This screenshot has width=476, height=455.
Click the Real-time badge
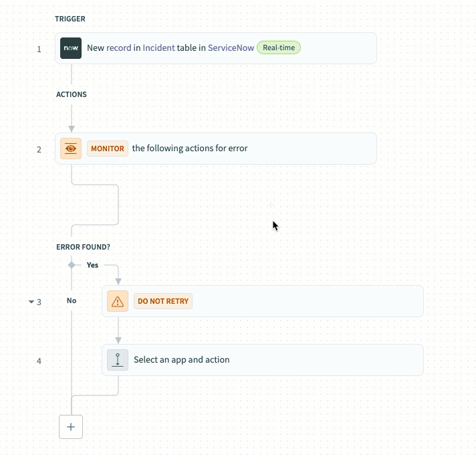pos(279,48)
